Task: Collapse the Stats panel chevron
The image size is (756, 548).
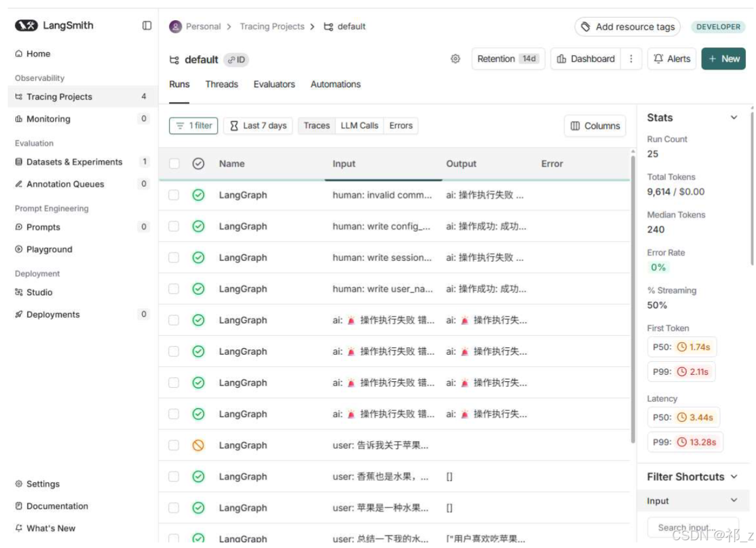Action: (x=734, y=117)
